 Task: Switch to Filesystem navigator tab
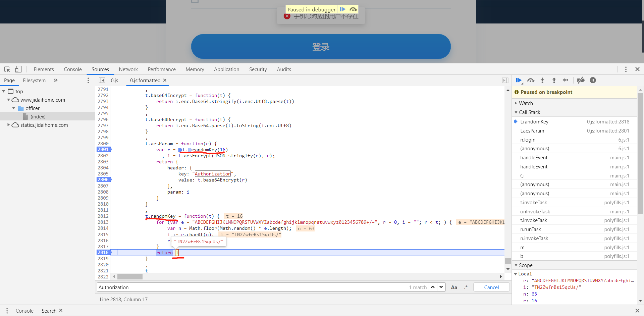(x=34, y=80)
